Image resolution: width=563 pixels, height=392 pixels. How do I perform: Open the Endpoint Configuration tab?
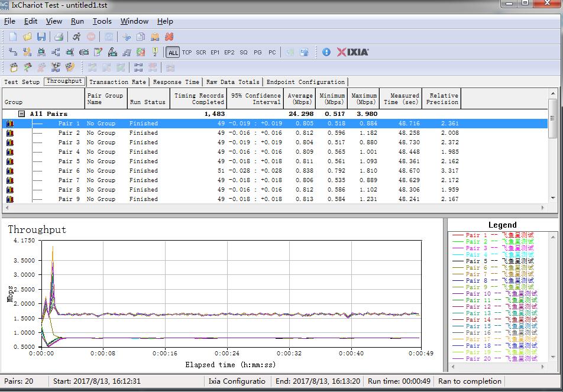tap(305, 82)
